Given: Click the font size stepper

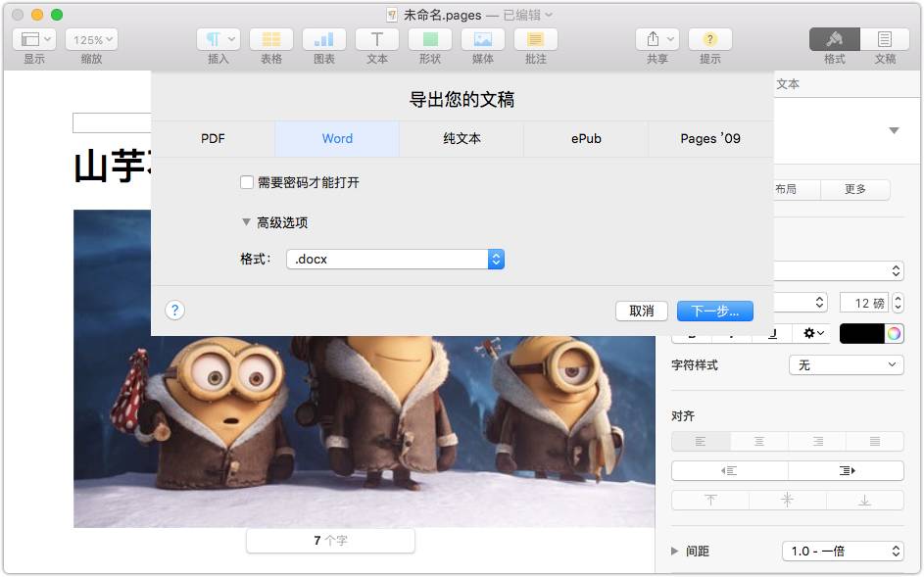Looking at the screenshot, I should point(899,303).
